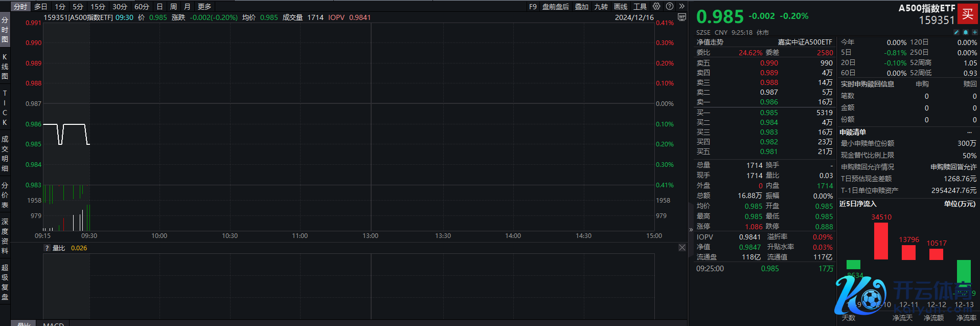Viewport: 980px width, 326px height.
Task: Expand toolbar with double-chevron arrow
Action: point(681,7)
